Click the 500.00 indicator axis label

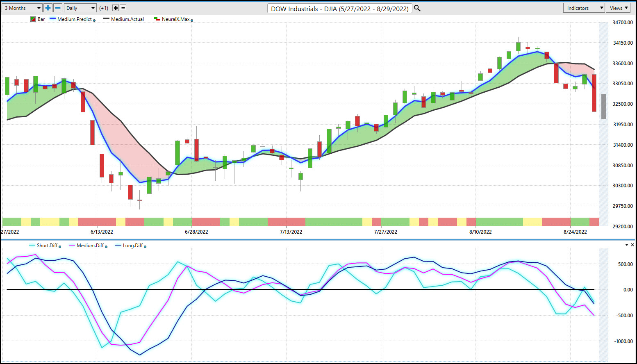coord(626,264)
